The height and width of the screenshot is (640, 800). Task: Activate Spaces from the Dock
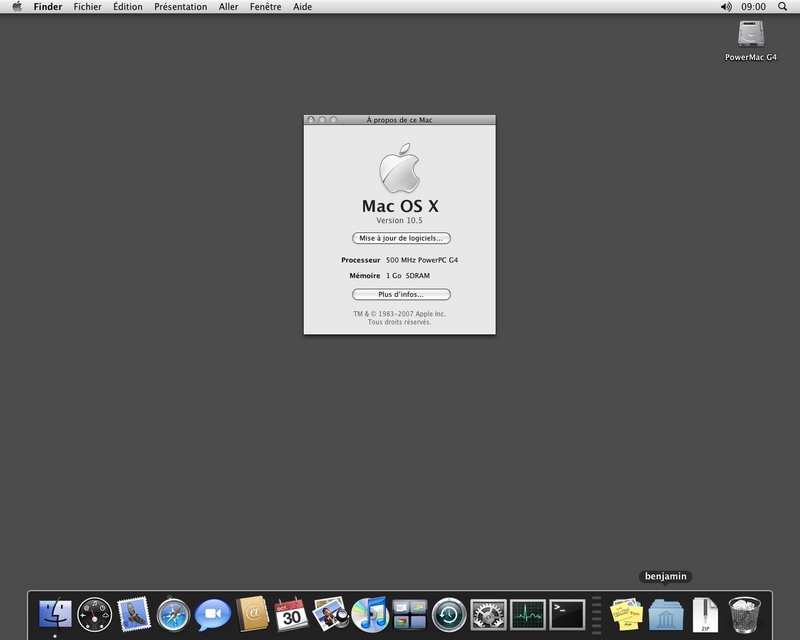[409, 613]
